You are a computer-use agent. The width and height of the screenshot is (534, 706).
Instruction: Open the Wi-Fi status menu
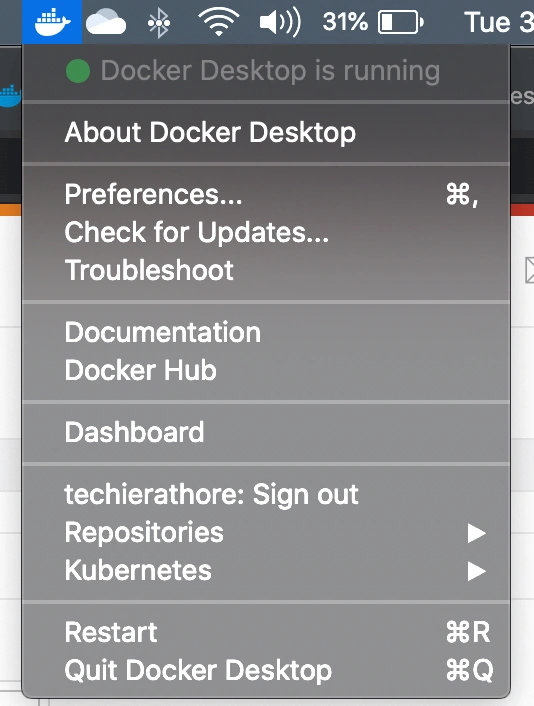click(x=218, y=22)
